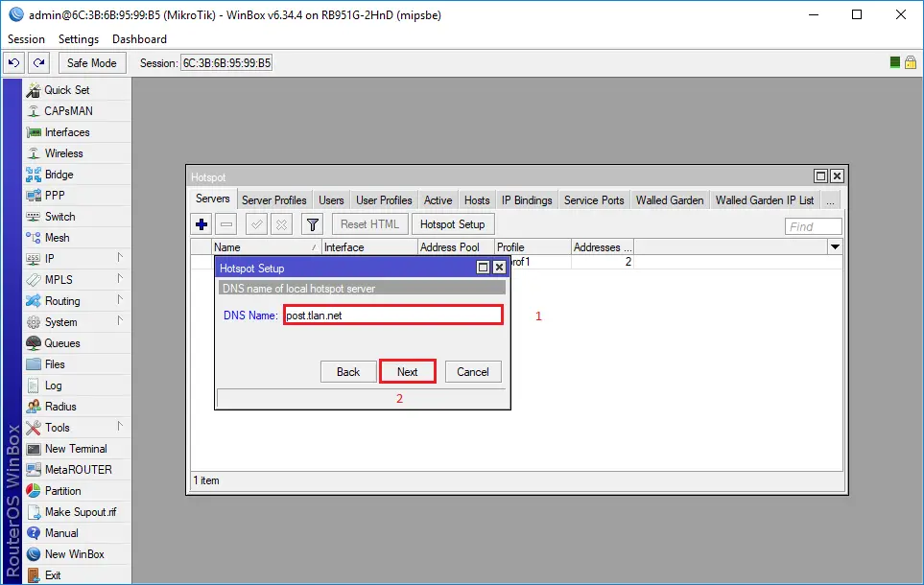Viewport: 924px width, 585px height.
Task: Click the Find search box
Action: (x=814, y=226)
